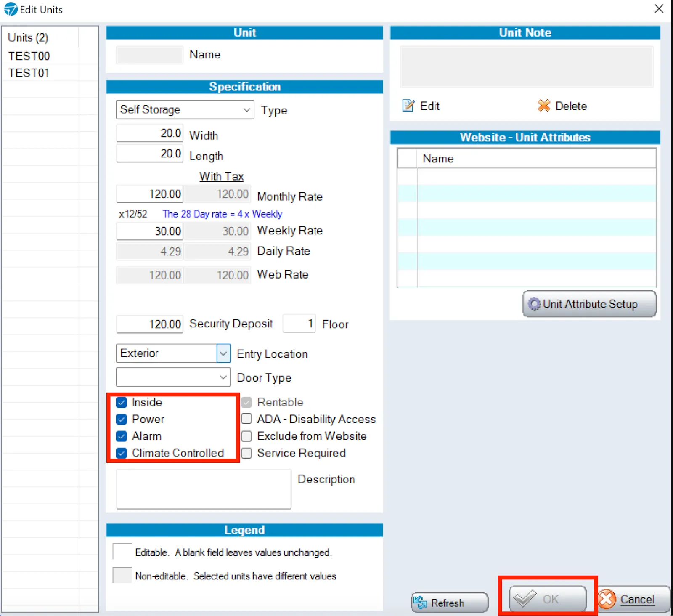Screen dimensions: 673x616
Task: Click the x12/52 label
Action: pos(133,214)
